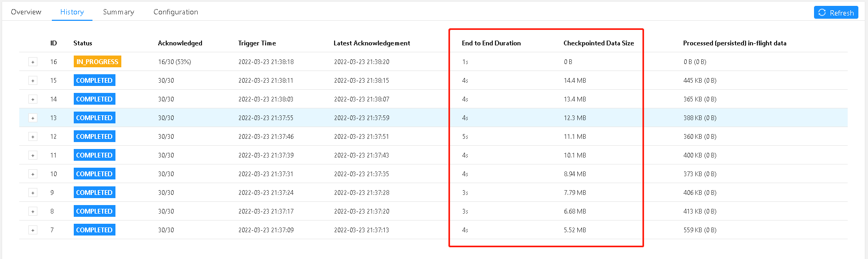Expand checkpoint 10 row details
Viewport: 868px width, 259px height.
[x=33, y=174]
